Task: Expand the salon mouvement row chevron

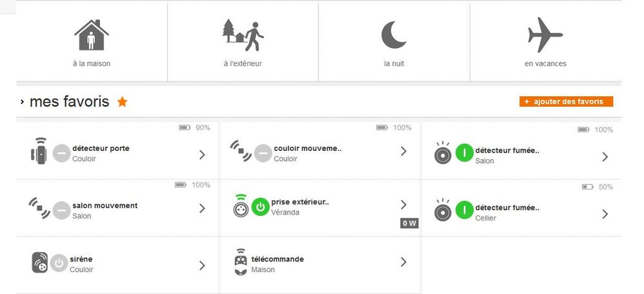Action: click(202, 208)
